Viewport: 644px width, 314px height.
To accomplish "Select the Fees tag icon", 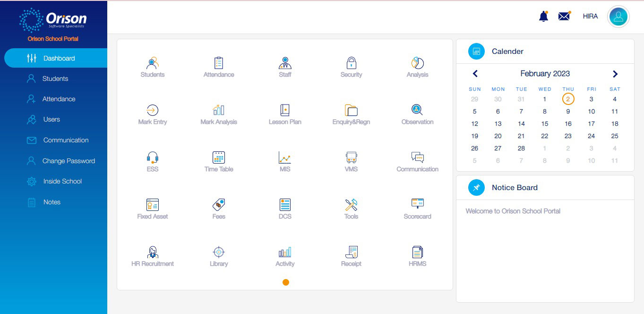I will (x=219, y=205).
